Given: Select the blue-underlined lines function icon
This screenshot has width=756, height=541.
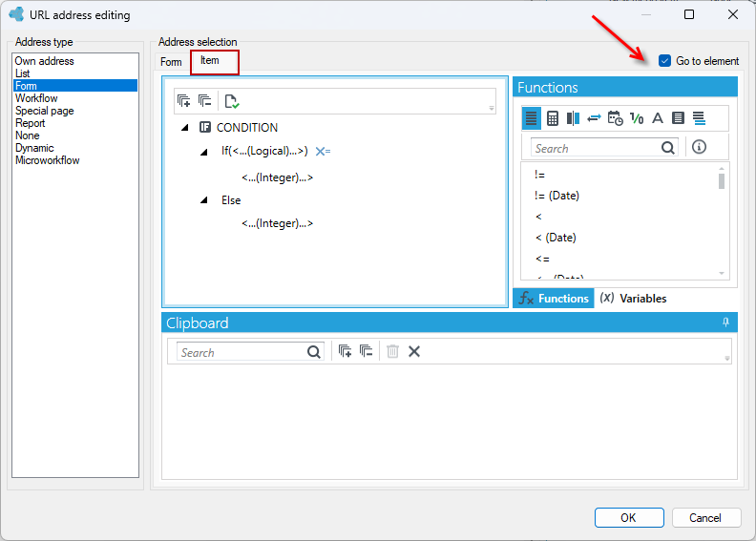Looking at the screenshot, I should 699,118.
